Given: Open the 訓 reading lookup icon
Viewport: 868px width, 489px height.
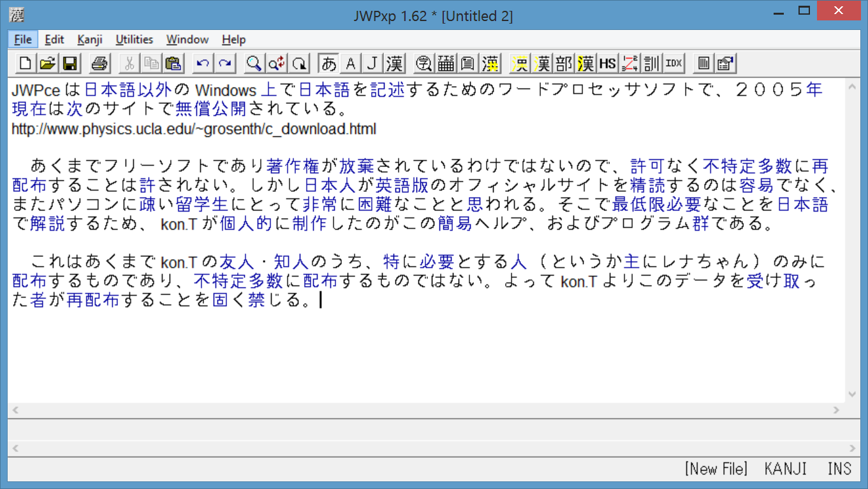Looking at the screenshot, I should 651,63.
